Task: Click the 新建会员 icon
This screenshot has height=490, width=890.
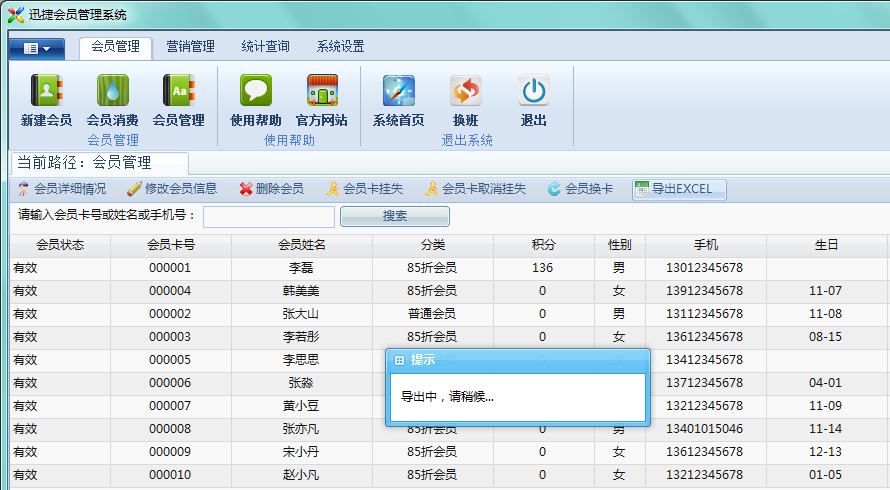Action: pyautogui.click(x=47, y=90)
